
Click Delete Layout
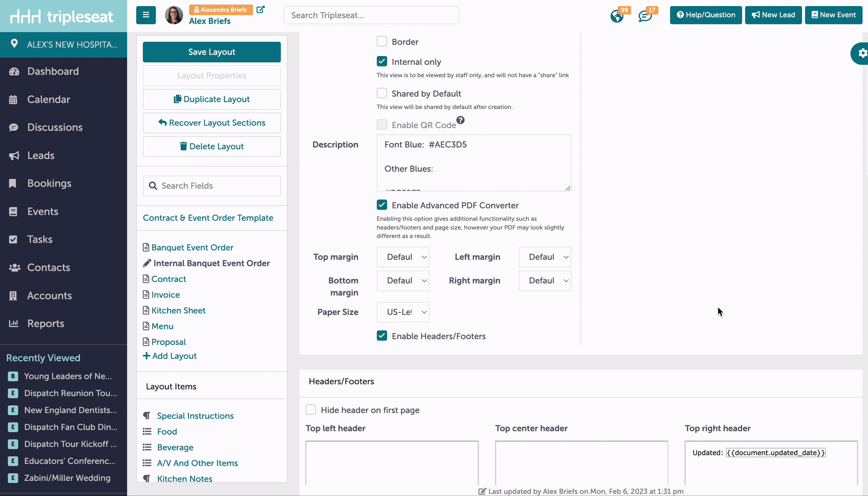[212, 147]
